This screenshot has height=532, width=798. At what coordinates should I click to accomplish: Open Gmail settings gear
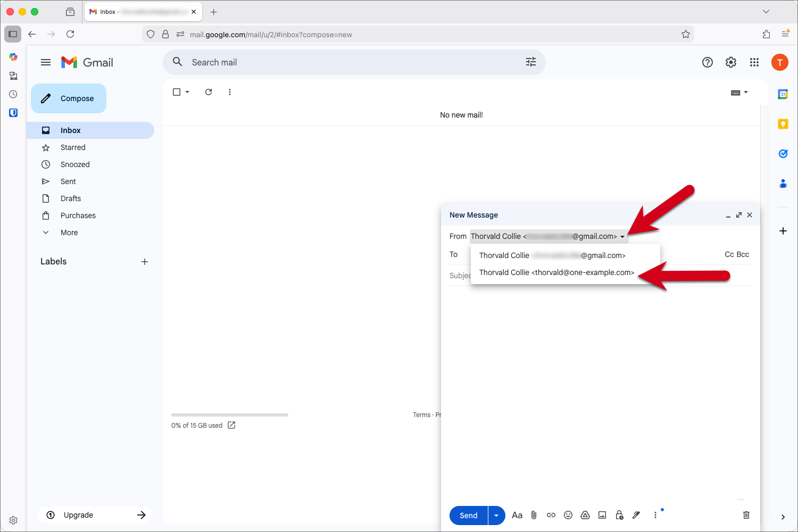731,62
